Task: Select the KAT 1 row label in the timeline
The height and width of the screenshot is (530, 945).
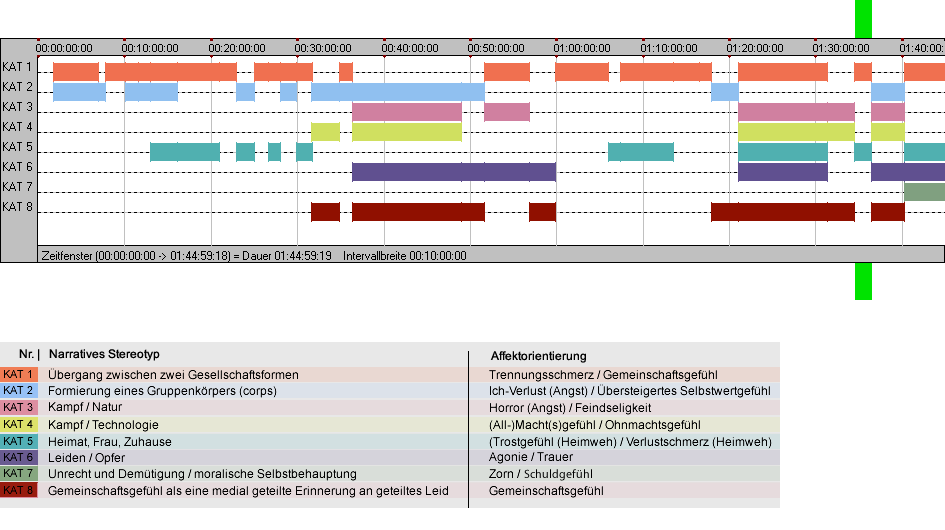Action: [17, 67]
